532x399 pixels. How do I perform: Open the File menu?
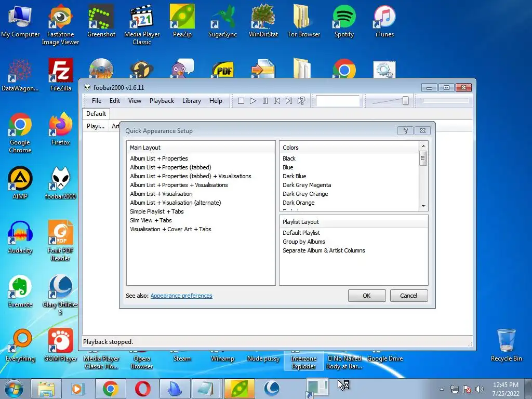pyautogui.click(x=96, y=101)
